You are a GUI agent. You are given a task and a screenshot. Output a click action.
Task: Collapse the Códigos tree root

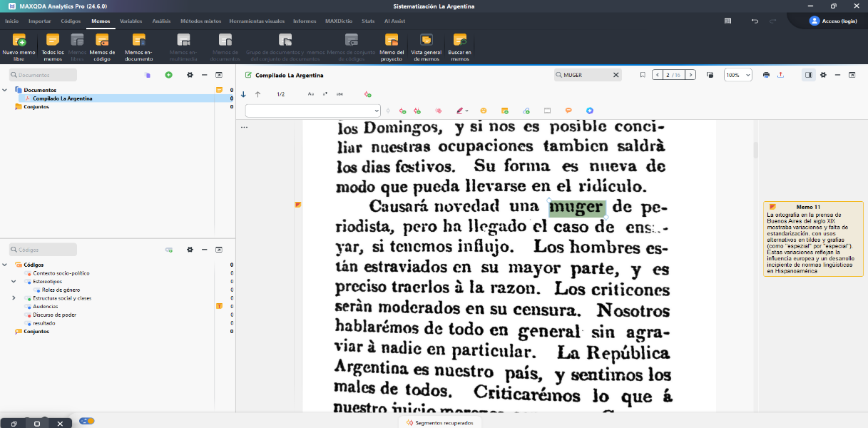tap(4, 265)
